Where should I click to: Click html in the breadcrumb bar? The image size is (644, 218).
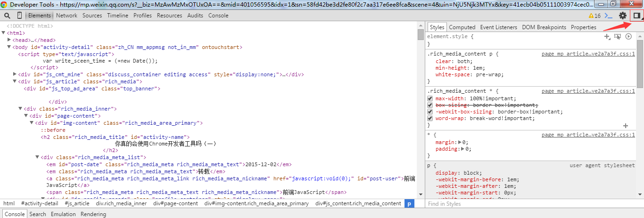coord(9,203)
